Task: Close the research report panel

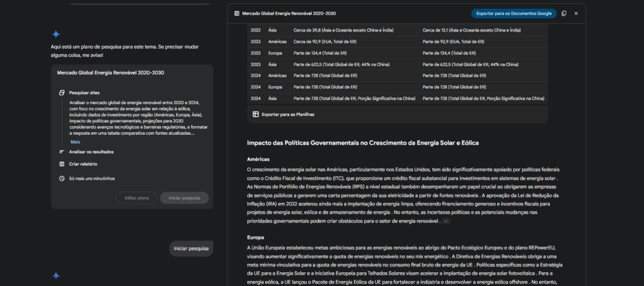Action: click(x=576, y=13)
